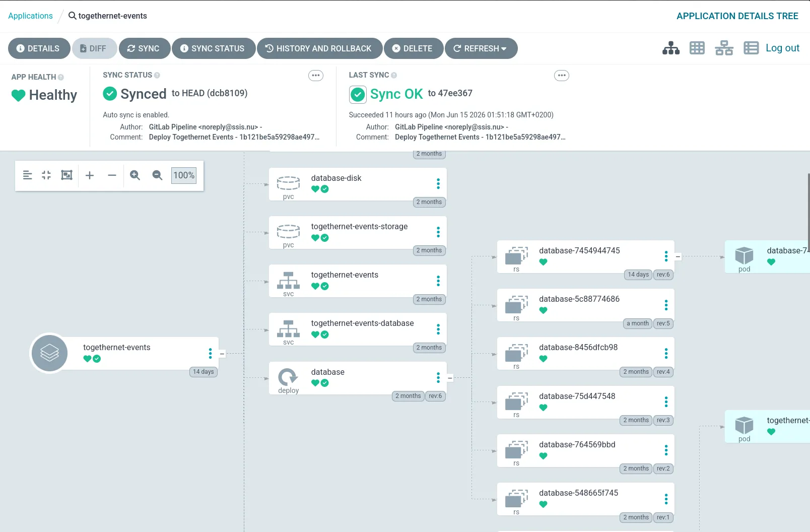Click the 14 days tag under togethernet-events
810x532 pixels.
(x=204, y=372)
